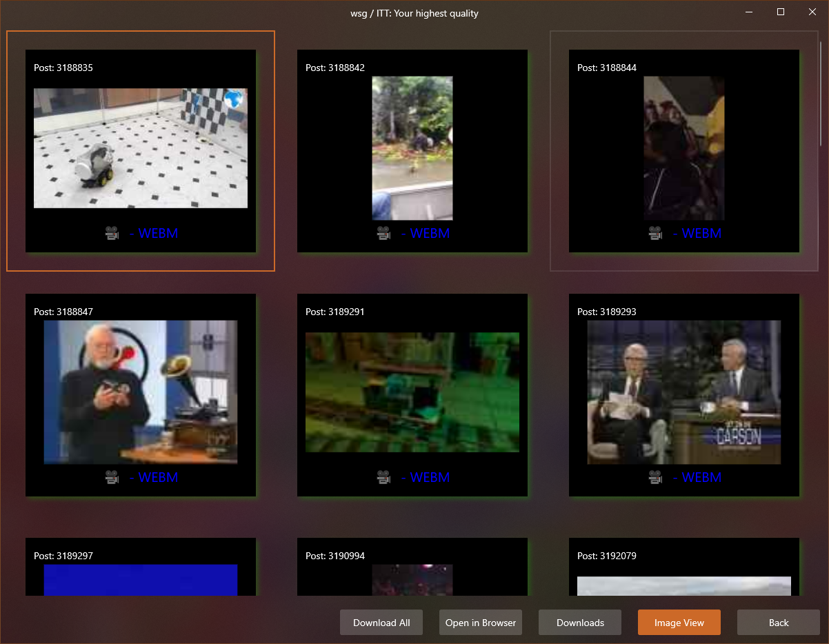Viewport: 829px width, 644px height.
Task: Click the 'Post: 3192079' label
Action: click(x=607, y=556)
